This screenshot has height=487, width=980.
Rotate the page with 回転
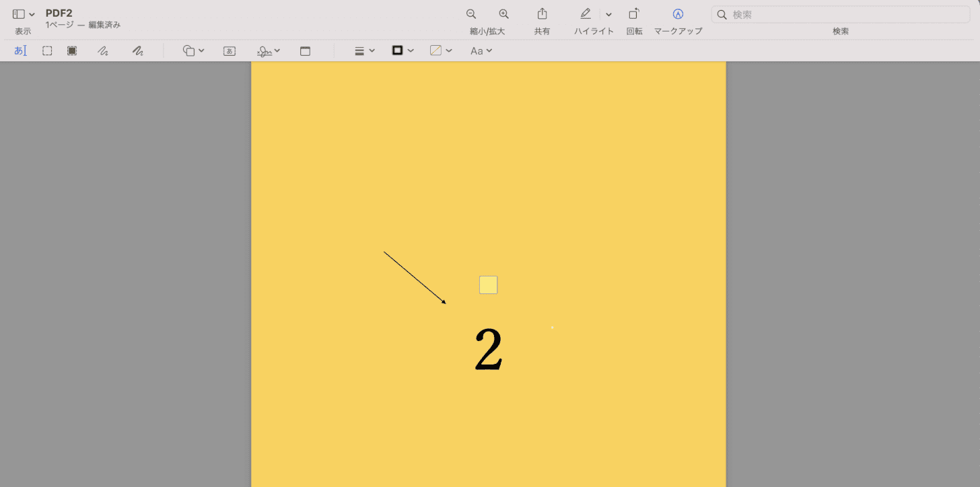(634, 14)
